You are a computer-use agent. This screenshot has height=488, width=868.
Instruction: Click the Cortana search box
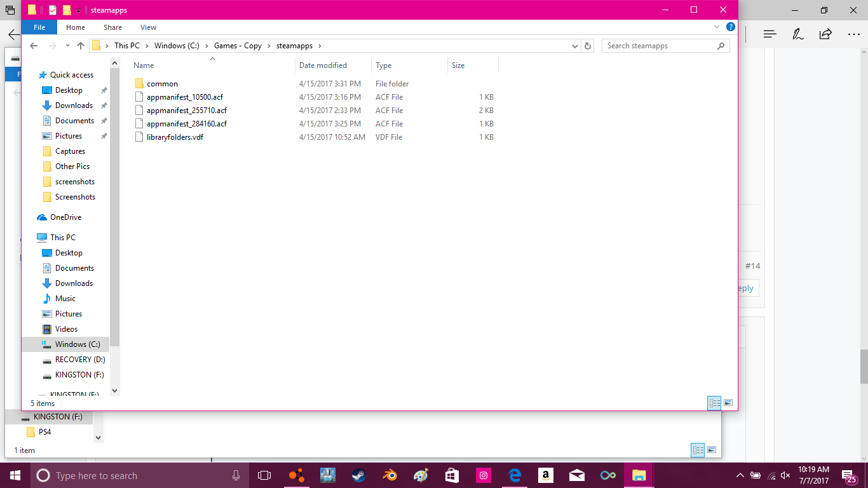click(x=139, y=475)
